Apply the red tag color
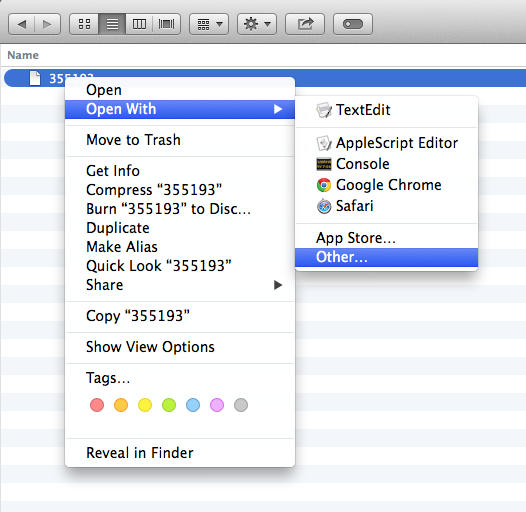The height and width of the screenshot is (512, 526). (x=97, y=405)
